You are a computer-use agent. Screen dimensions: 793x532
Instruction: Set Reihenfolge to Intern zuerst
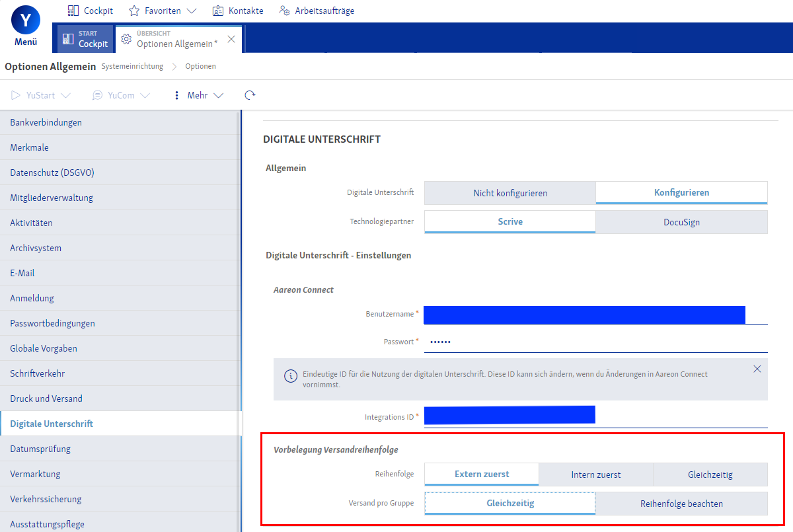tap(595, 475)
